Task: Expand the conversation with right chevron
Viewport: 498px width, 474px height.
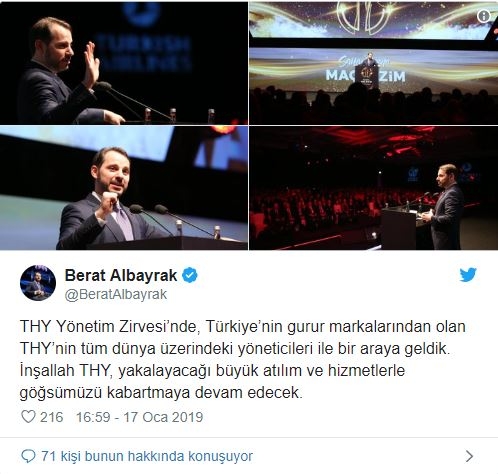Action: (469, 456)
